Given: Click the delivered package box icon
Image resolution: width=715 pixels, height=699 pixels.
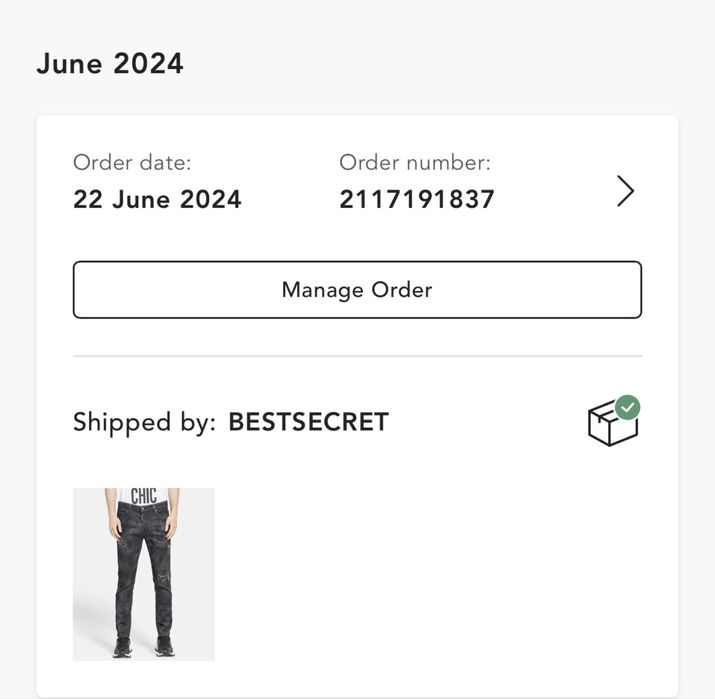Looking at the screenshot, I should tap(611, 426).
